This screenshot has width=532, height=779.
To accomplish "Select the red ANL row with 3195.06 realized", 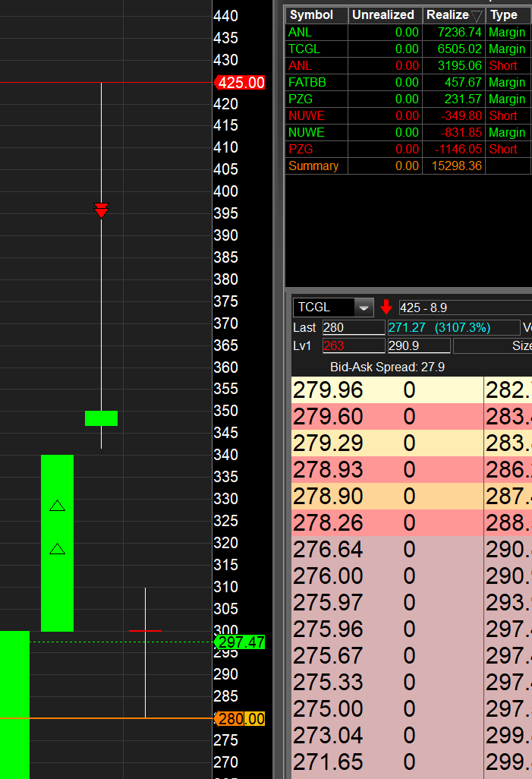I will pos(408,65).
